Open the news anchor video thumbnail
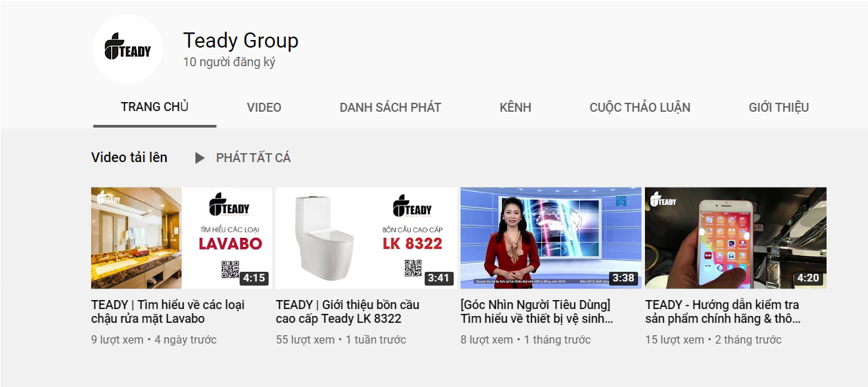The height and width of the screenshot is (387, 868). tap(551, 238)
